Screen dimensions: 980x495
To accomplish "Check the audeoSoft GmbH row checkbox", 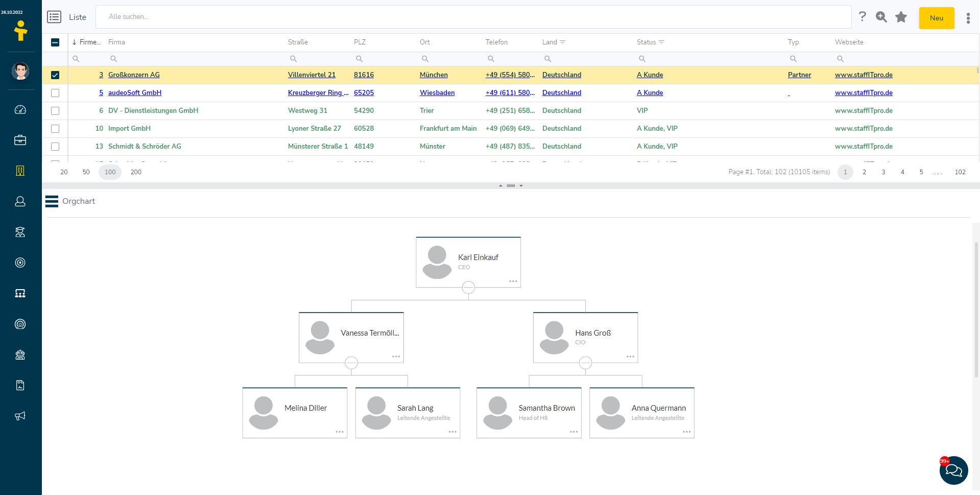I will [x=55, y=93].
